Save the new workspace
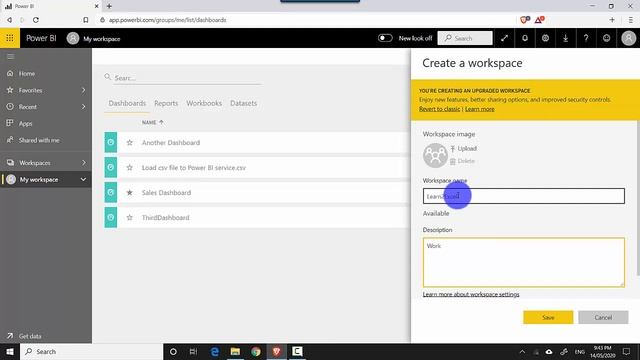The image size is (640, 360). pyautogui.click(x=548, y=317)
